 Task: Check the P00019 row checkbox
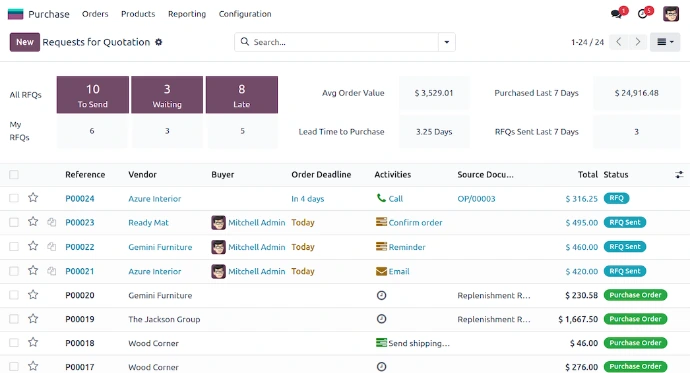coord(14,318)
